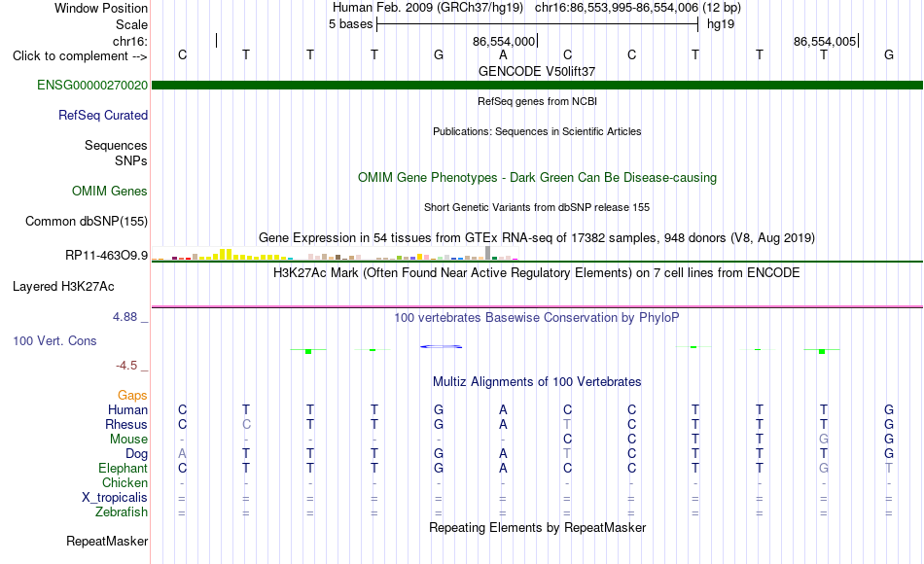Screen dimensions: 924x564
Task: Select the Rhesus species label
Action: coord(126,424)
